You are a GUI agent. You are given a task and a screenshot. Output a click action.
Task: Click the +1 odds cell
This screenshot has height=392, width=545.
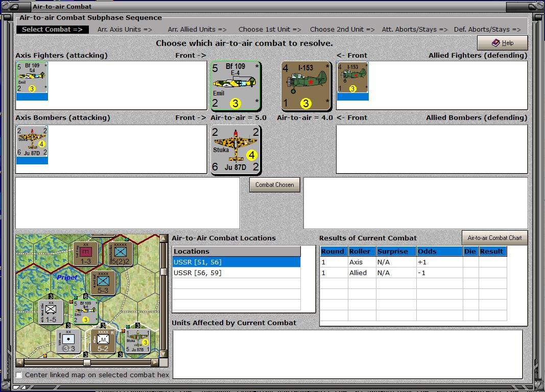440,262
